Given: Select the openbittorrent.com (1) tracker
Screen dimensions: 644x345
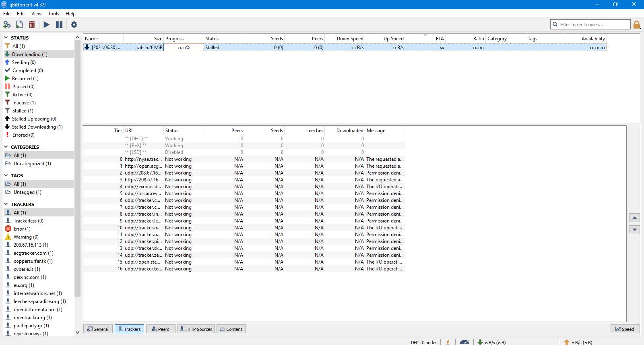Looking at the screenshot, I should coord(39,310).
